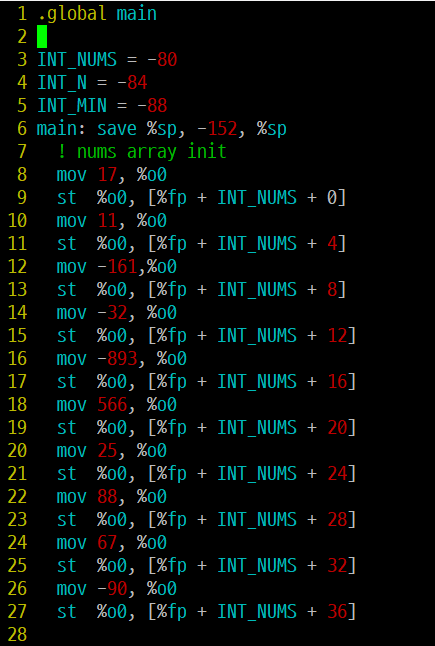Click the store line ending '+ 24]'

[x=206, y=474]
